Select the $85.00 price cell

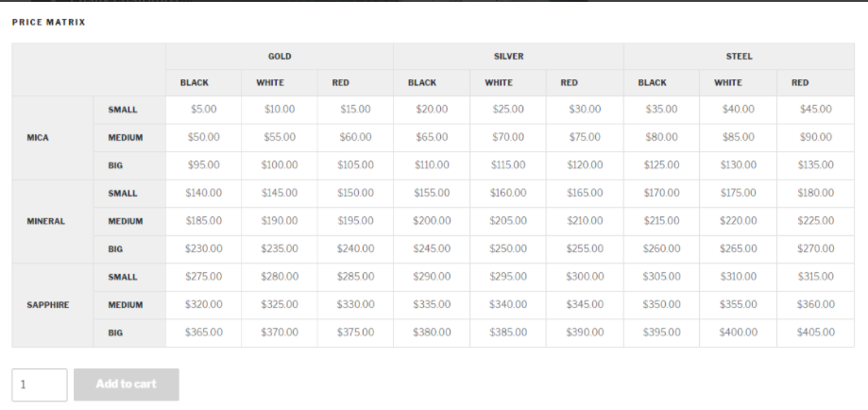coord(738,137)
